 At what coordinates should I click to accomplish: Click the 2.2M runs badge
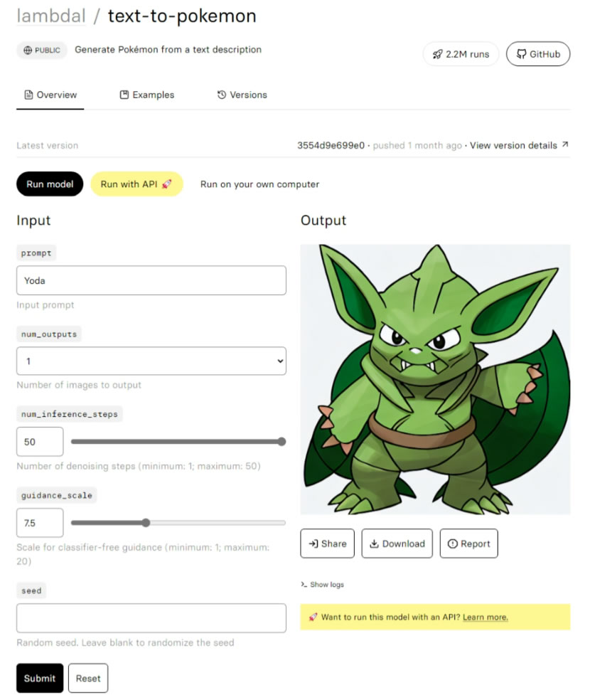[461, 54]
